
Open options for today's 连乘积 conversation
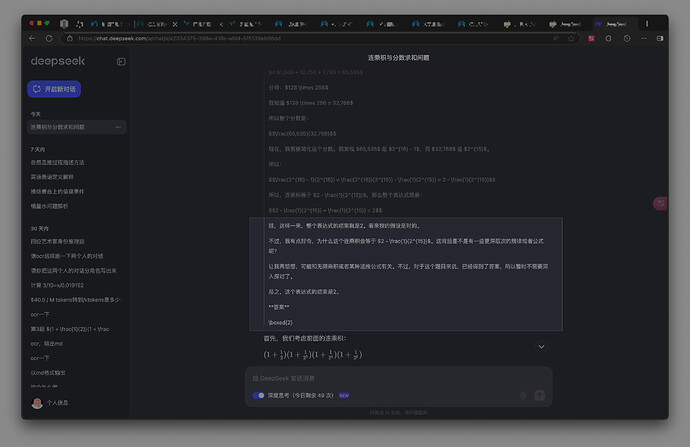[118, 127]
